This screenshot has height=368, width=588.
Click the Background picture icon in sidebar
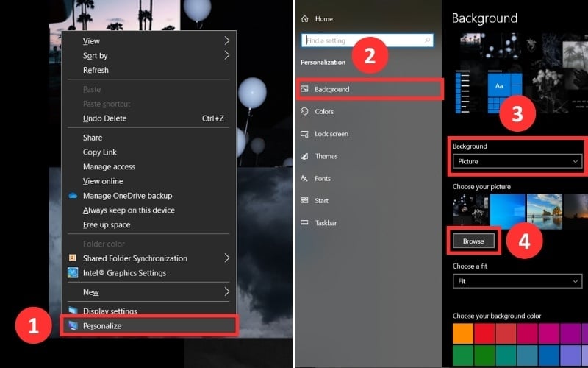[304, 89]
